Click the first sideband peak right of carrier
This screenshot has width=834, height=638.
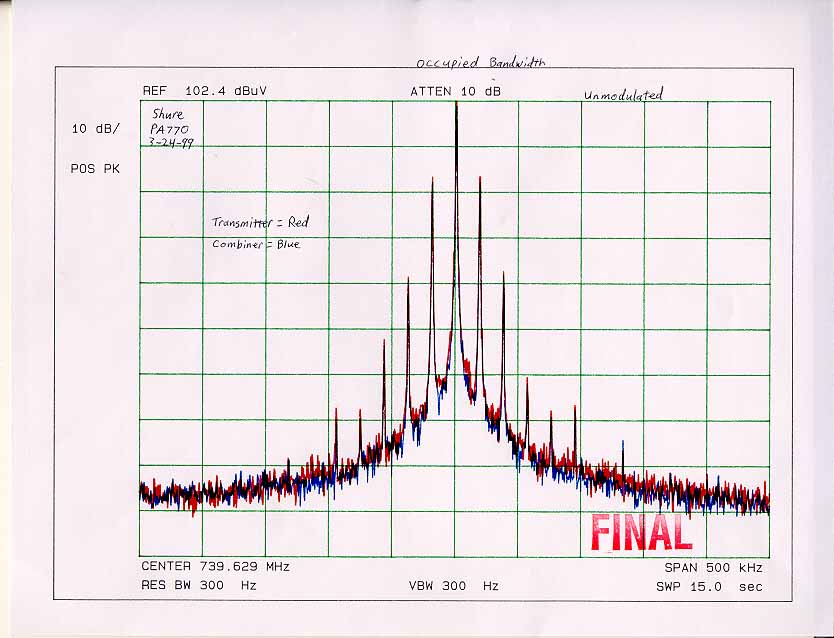480,181
